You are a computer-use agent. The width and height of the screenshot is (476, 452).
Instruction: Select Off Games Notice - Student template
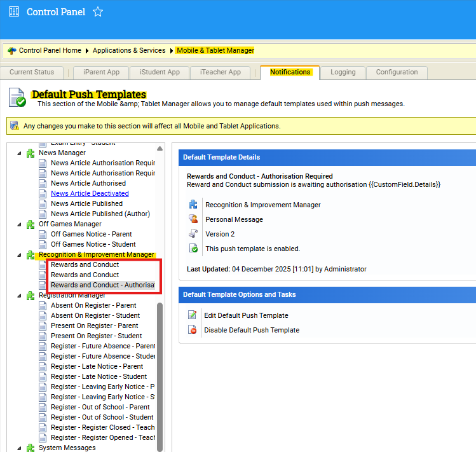(x=93, y=244)
